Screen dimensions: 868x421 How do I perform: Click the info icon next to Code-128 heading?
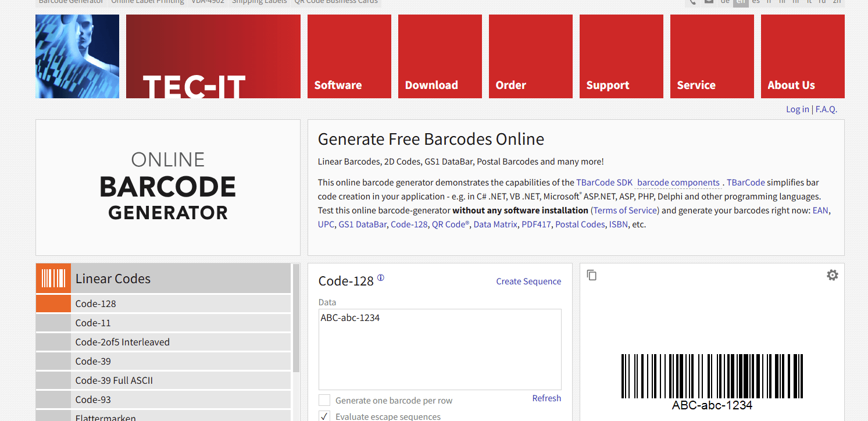381,278
